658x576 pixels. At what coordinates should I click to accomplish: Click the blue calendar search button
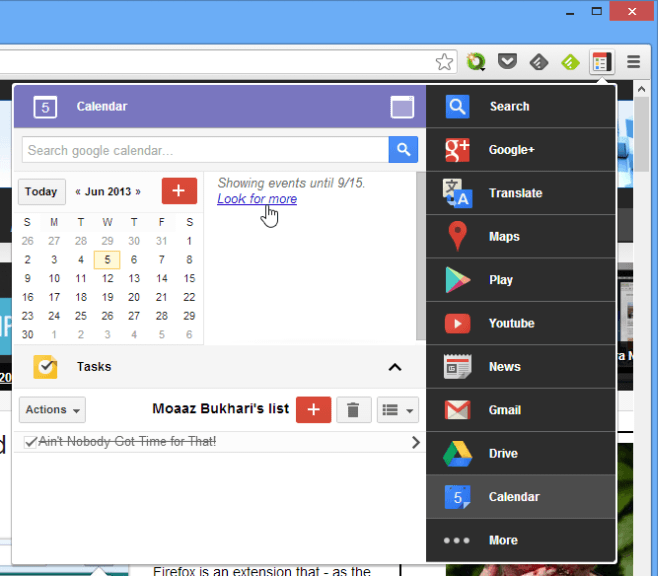click(403, 149)
